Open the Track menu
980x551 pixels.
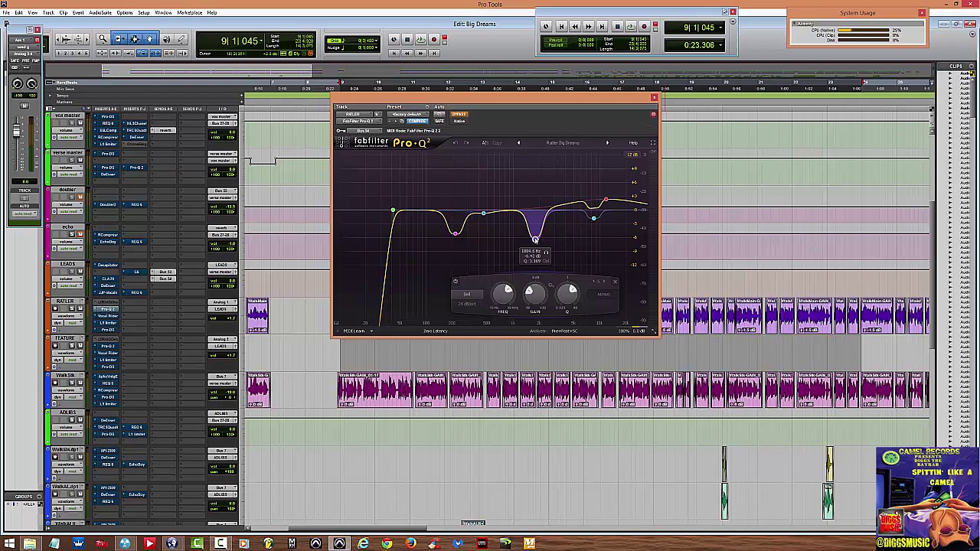pyautogui.click(x=48, y=12)
